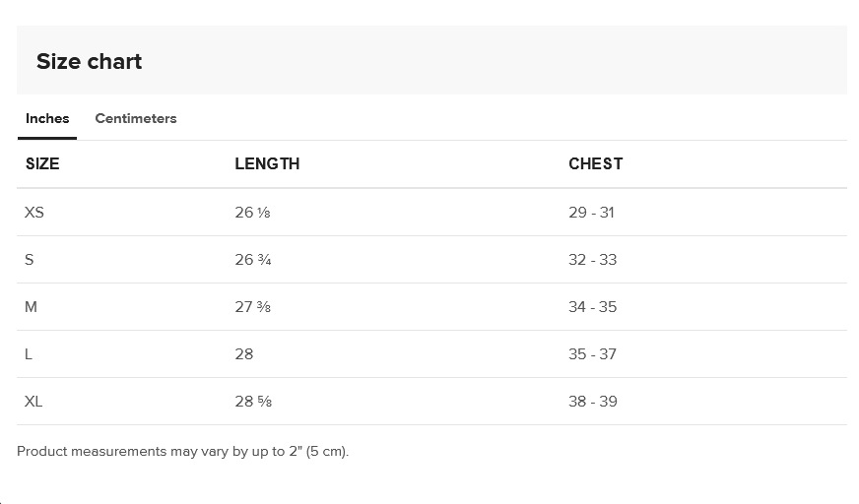Select the XS size row label

pos(34,213)
